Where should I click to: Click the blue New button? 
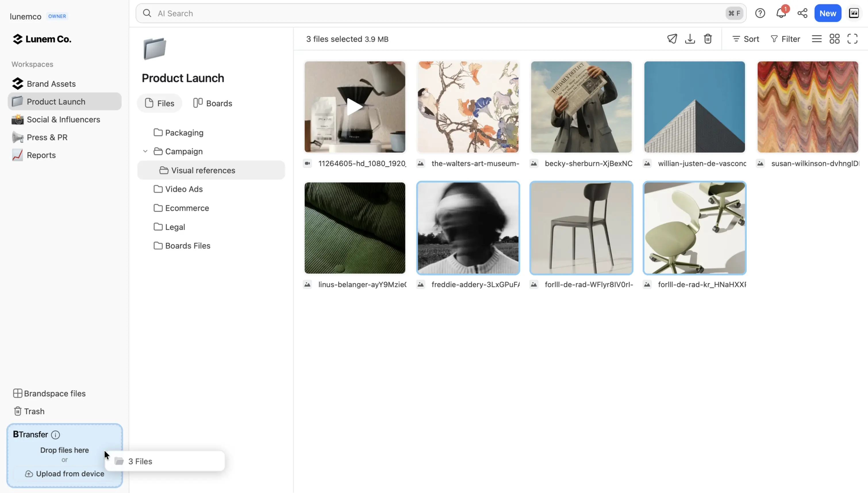coord(827,13)
